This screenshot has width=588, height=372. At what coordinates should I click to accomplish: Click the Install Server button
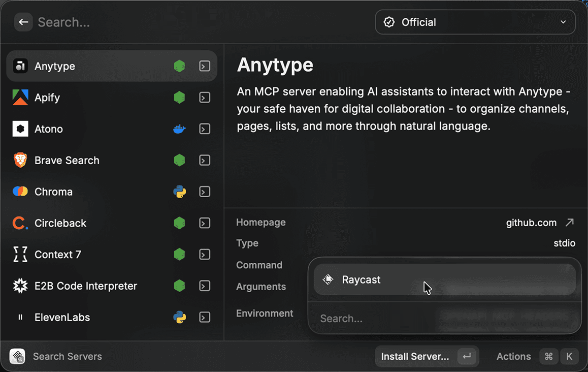tap(427, 356)
